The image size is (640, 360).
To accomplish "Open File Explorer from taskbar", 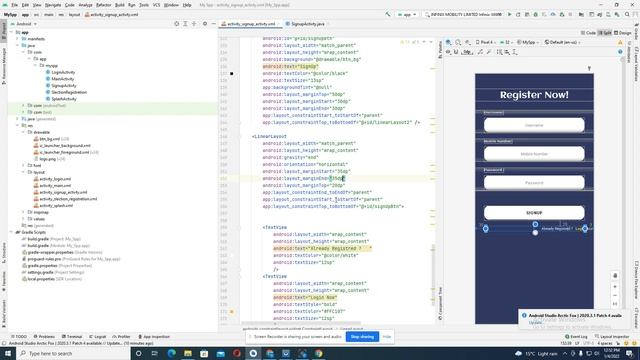I will [188, 353].
